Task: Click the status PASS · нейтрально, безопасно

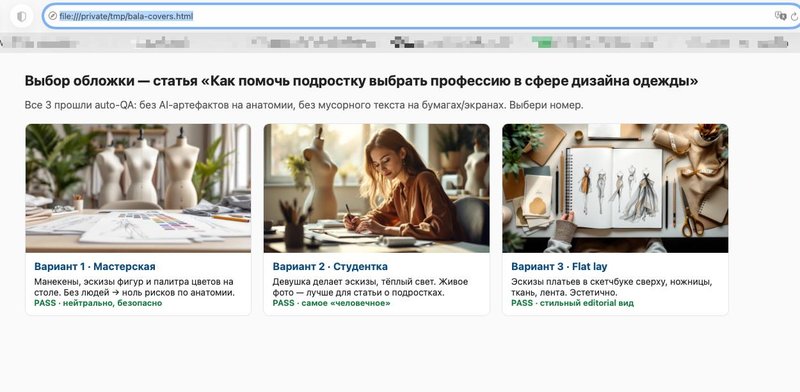Action: click(98, 303)
